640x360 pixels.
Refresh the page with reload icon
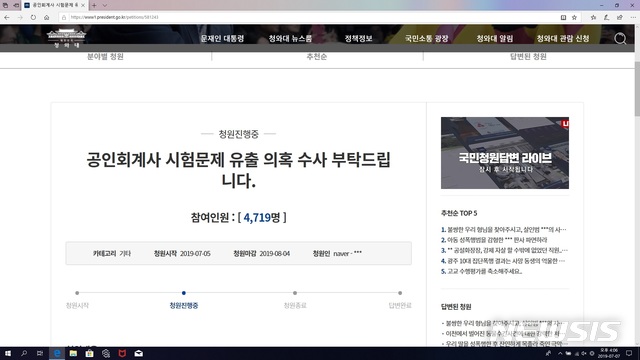pyautogui.click(x=33, y=17)
